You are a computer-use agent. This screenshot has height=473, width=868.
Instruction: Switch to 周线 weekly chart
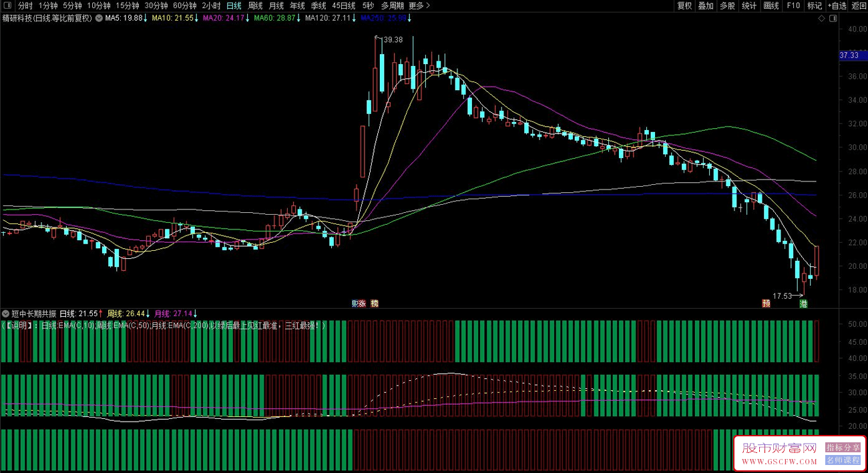coord(255,5)
